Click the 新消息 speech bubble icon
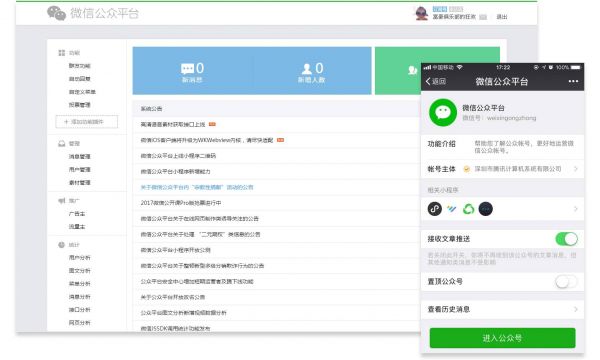The height and width of the screenshot is (360, 600). pos(188,69)
